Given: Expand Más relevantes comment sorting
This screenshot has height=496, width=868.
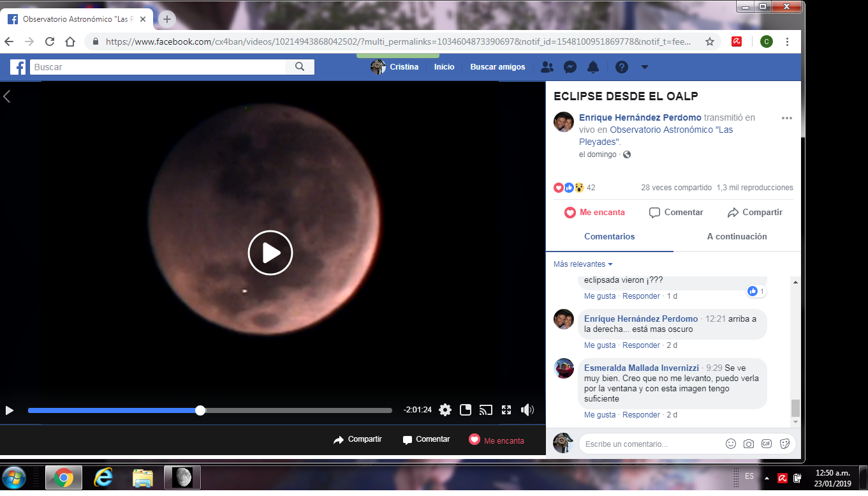Looking at the screenshot, I should (x=583, y=264).
